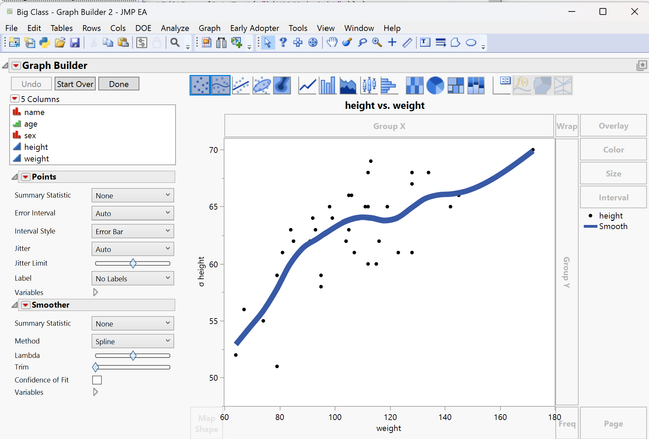Select the Brush tool in toolbar
649x439 pixels.
[x=347, y=42]
